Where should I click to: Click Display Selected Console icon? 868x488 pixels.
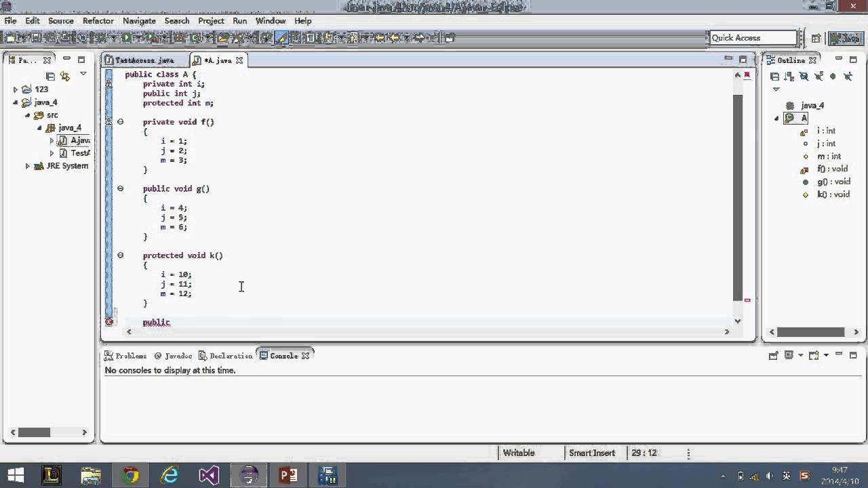(x=788, y=355)
